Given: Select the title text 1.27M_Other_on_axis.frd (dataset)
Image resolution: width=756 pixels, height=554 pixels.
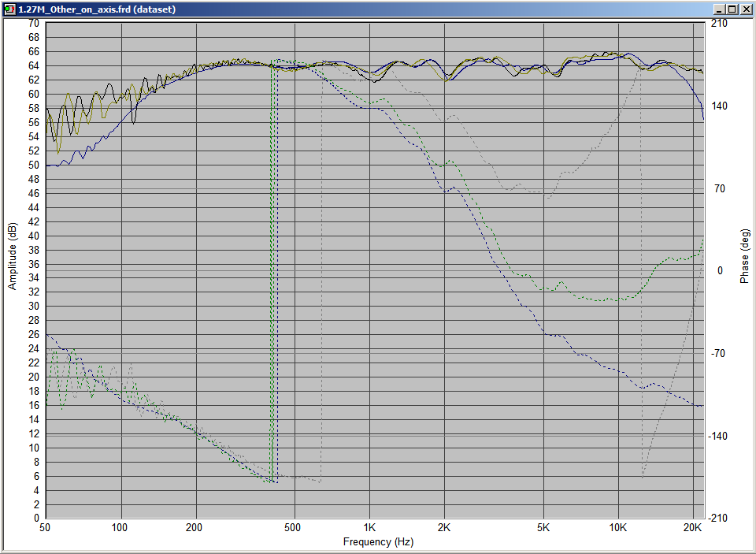Looking at the screenshot, I should coord(97,9).
